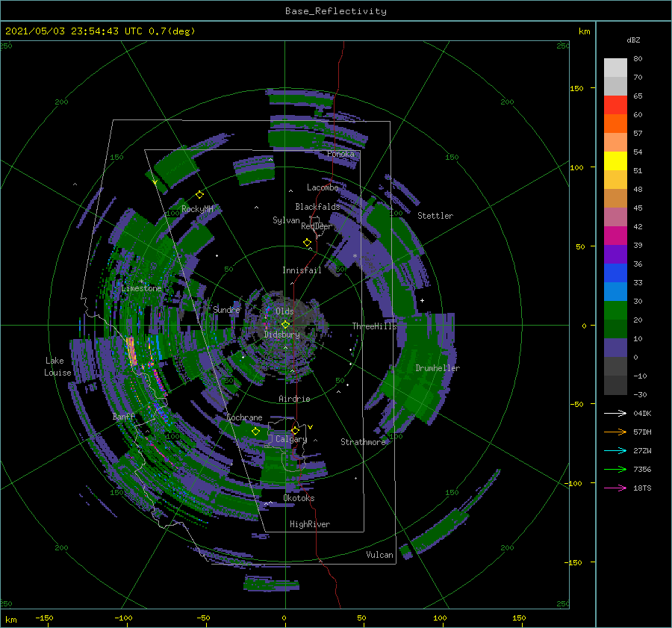Click the magenta 18TS arrow legend icon
Viewport: 672px width, 628px height.
(615, 488)
